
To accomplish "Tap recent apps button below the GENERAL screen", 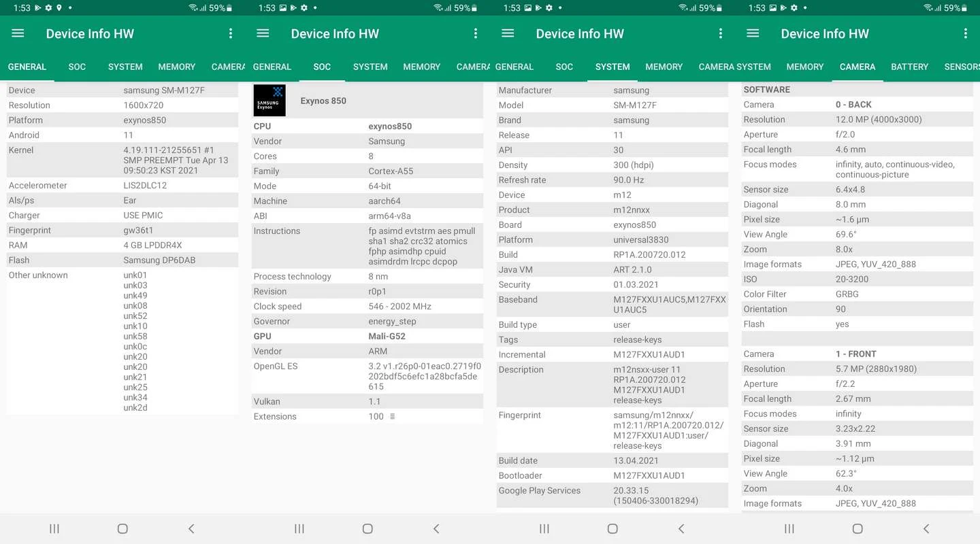I will (54, 528).
